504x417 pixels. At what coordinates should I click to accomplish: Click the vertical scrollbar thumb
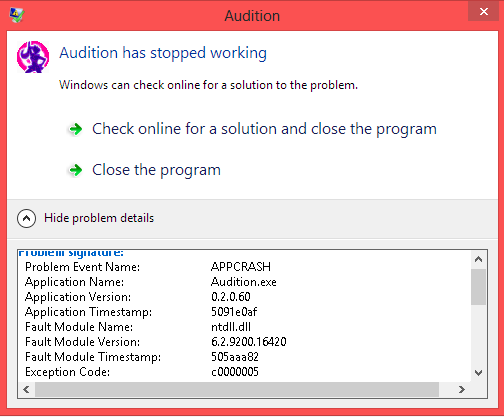pos(478,287)
